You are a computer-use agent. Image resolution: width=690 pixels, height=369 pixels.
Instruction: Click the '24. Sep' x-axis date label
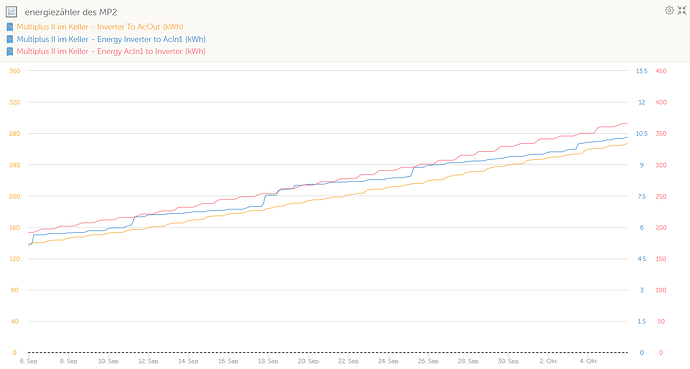tap(388, 361)
